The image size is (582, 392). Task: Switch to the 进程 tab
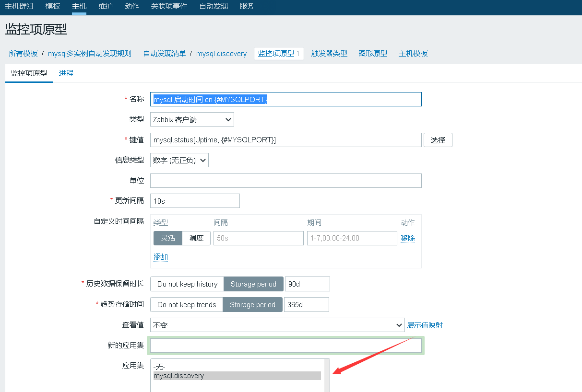[x=66, y=73]
